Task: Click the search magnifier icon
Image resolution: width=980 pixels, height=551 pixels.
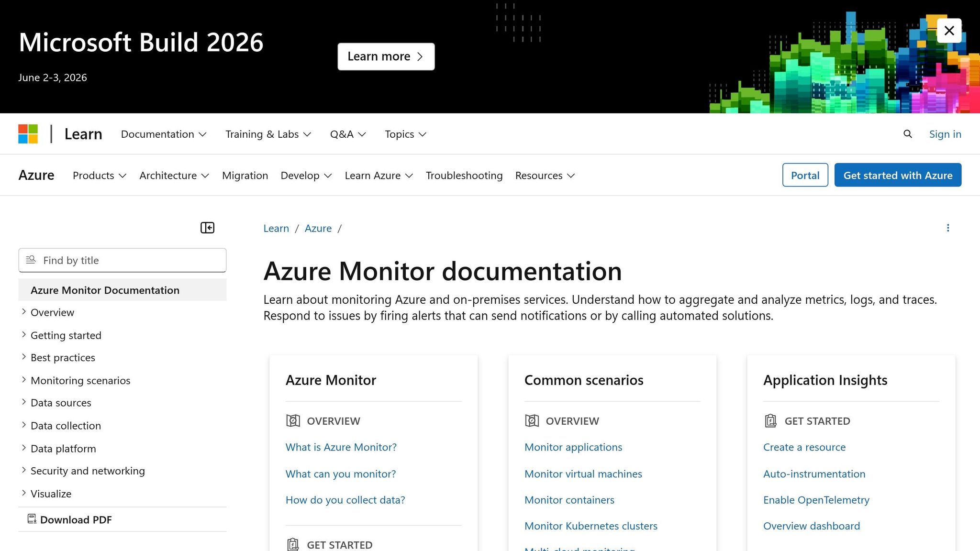Action: point(907,134)
